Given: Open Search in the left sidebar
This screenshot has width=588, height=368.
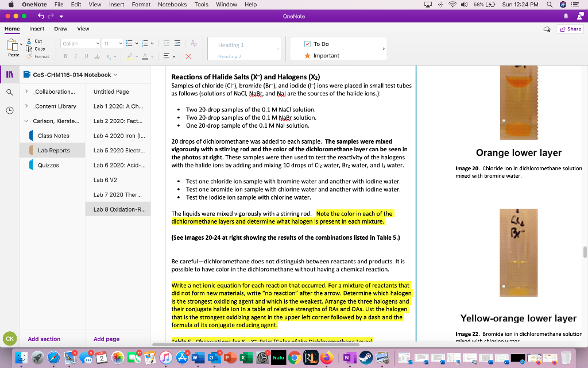Looking at the screenshot, I should click(9, 91).
